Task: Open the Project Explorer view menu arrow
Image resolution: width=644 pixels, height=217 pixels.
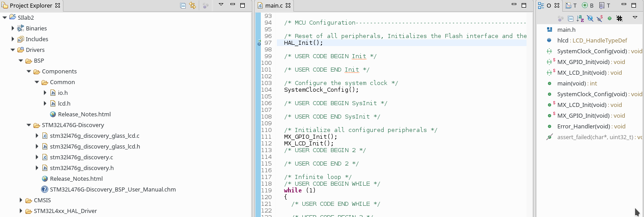Action: click(x=221, y=5)
